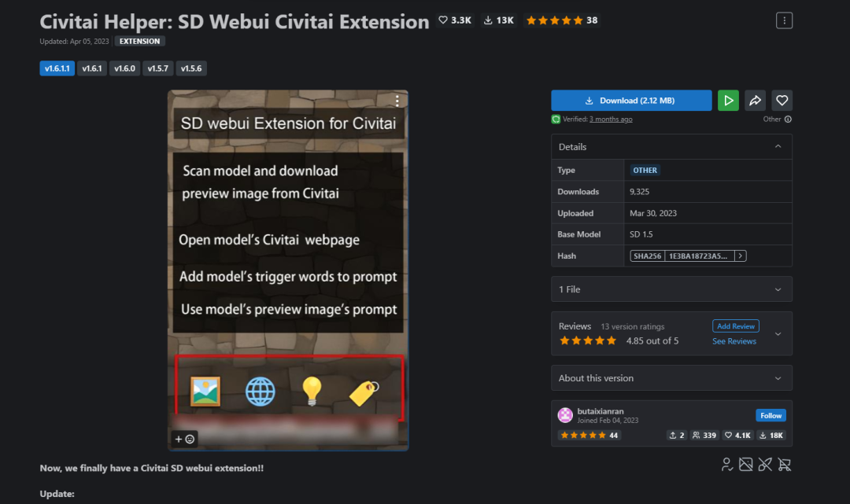Click the no-image-reuse permission icon
The height and width of the screenshot is (504, 850).
pos(745,465)
